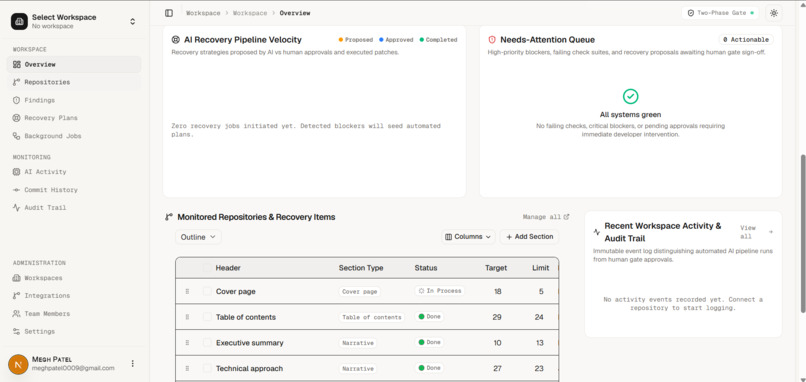
Task: Toggle the header select-all checkbox
Action: click(x=207, y=267)
